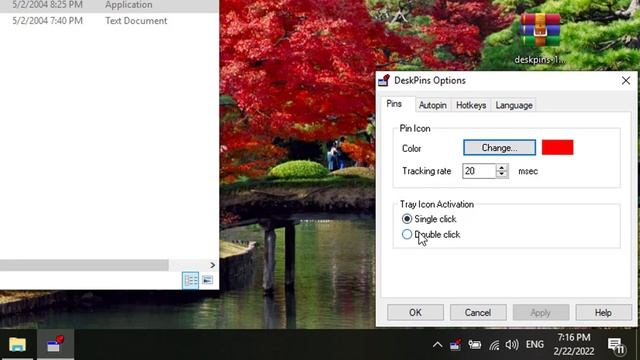Open File Explorer from the taskbar

18,345
